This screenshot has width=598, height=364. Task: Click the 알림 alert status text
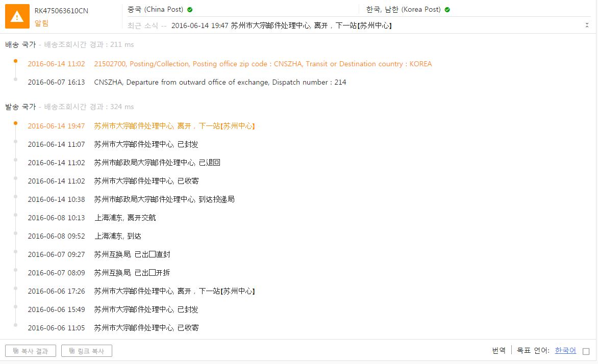tap(41, 23)
